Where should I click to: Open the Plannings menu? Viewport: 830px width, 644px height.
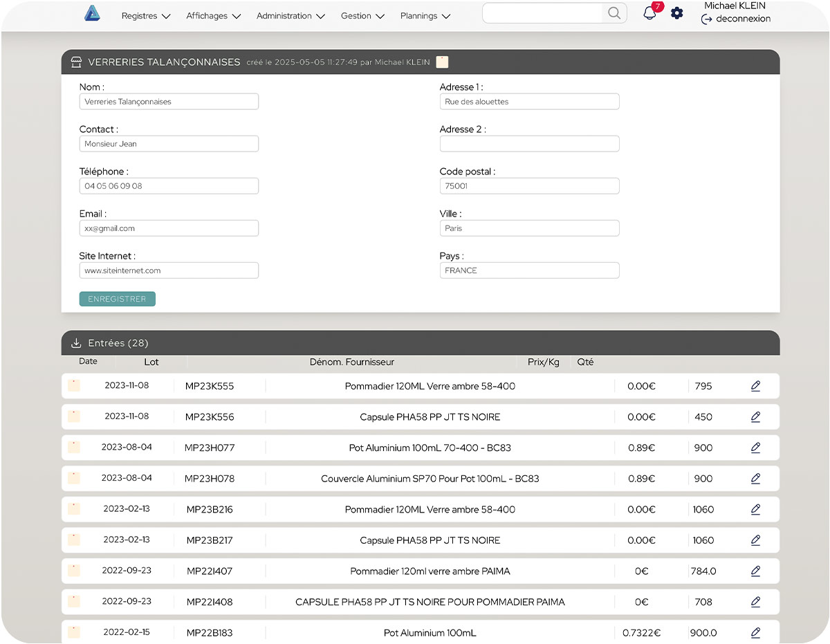click(425, 16)
